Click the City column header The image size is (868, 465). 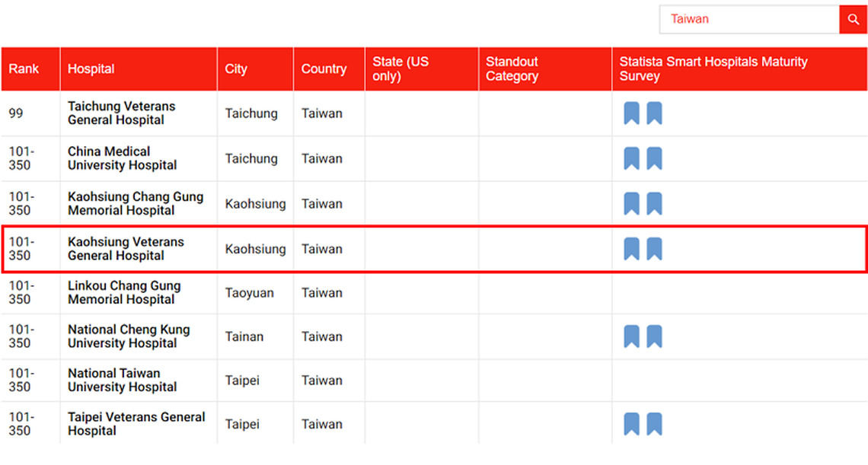(255, 68)
